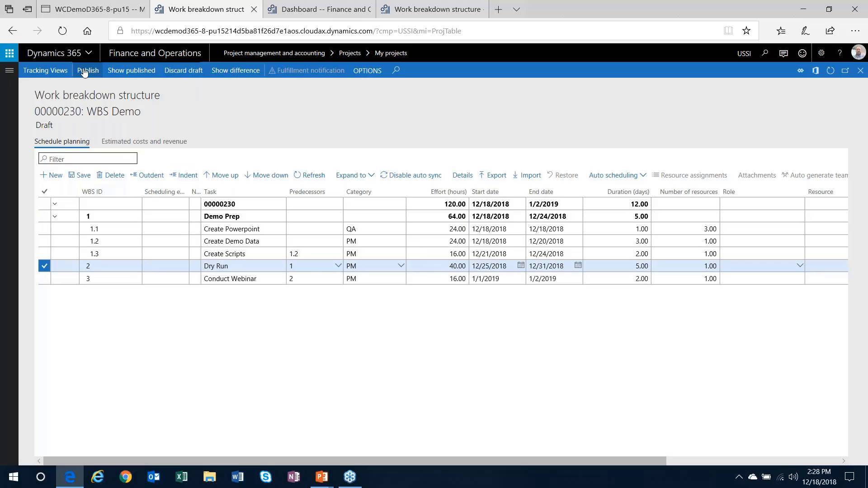Screen dimensions: 868x488
Task: Export the work breakdown structure
Action: [492, 175]
